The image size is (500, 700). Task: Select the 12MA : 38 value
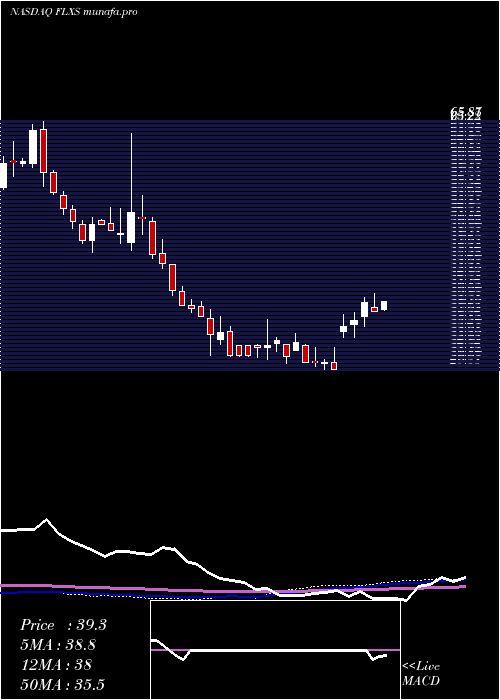[56, 665]
